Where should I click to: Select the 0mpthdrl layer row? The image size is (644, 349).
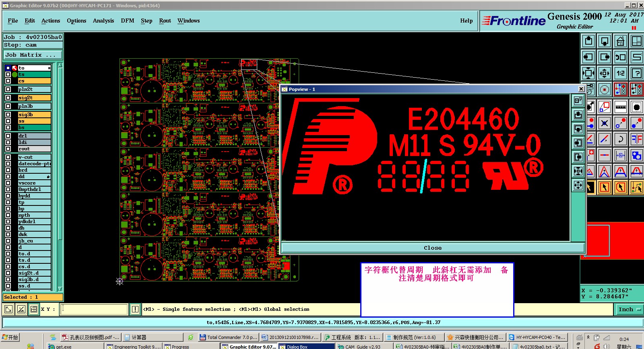pyautogui.click(x=35, y=189)
